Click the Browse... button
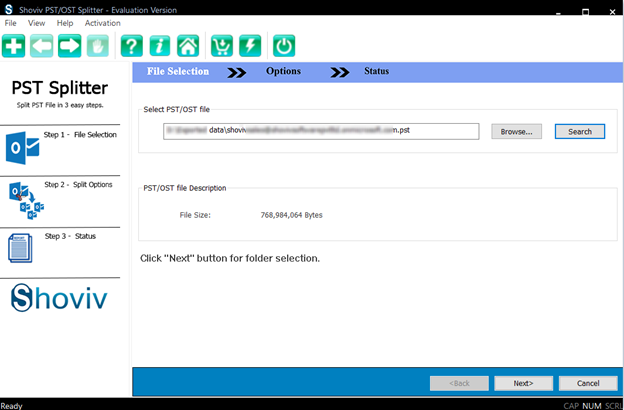 coord(517,132)
